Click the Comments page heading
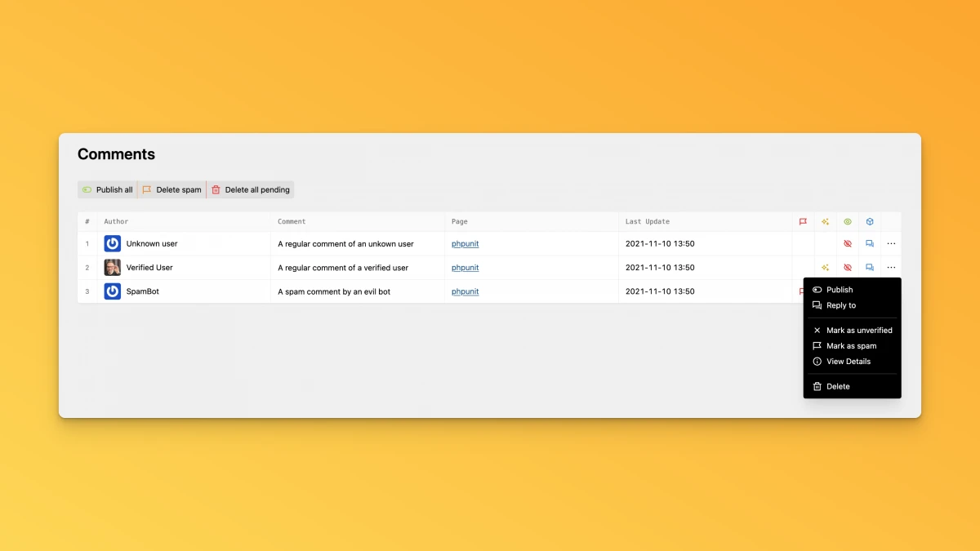The height and width of the screenshot is (551, 980). pos(116,154)
